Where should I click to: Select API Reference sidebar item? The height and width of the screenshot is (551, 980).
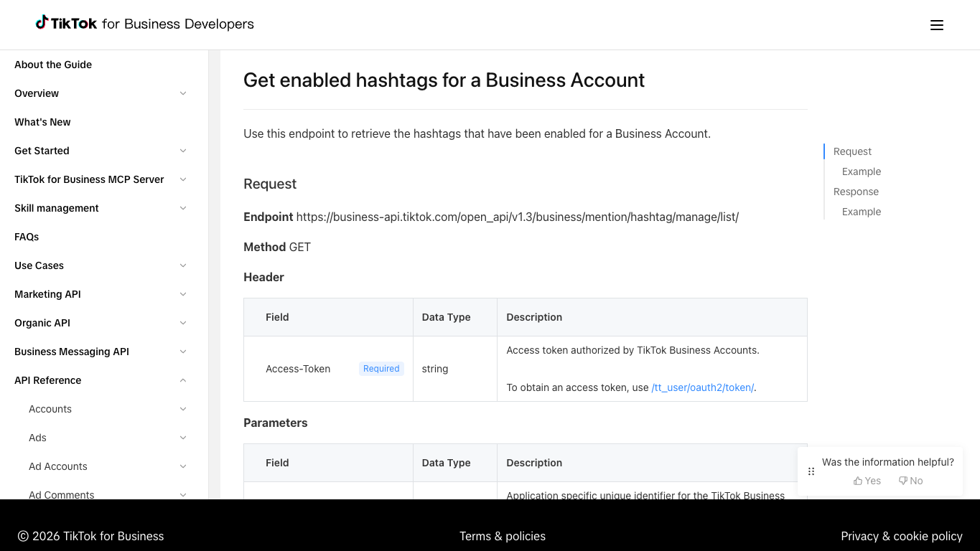(x=47, y=380)
